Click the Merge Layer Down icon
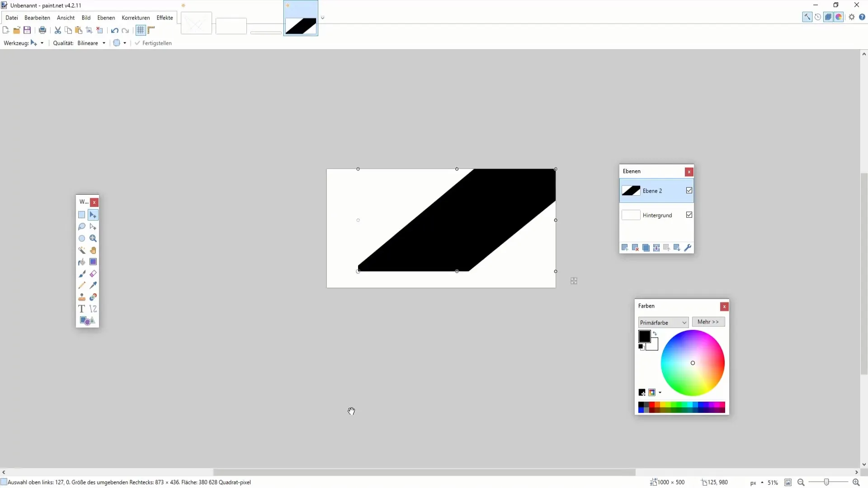Viewport: 868px width, 488px height. pyautogui.click(x=656, y=248)
